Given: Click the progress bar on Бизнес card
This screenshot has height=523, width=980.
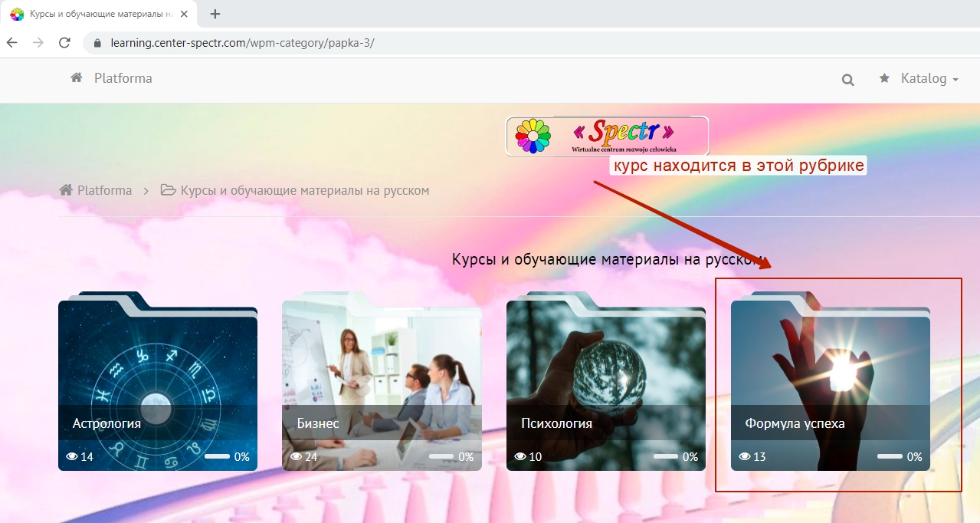Looking at the screenshot, I should (441, 456).
